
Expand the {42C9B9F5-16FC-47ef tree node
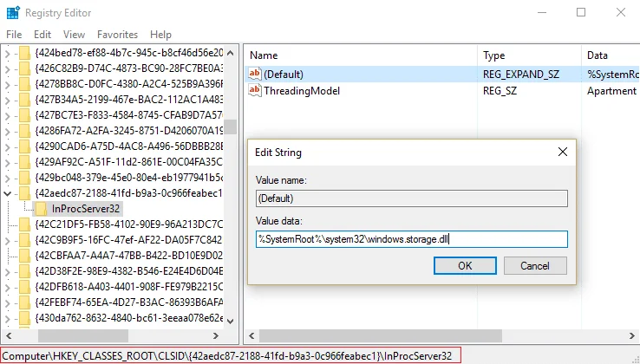(x=7, y=240)
